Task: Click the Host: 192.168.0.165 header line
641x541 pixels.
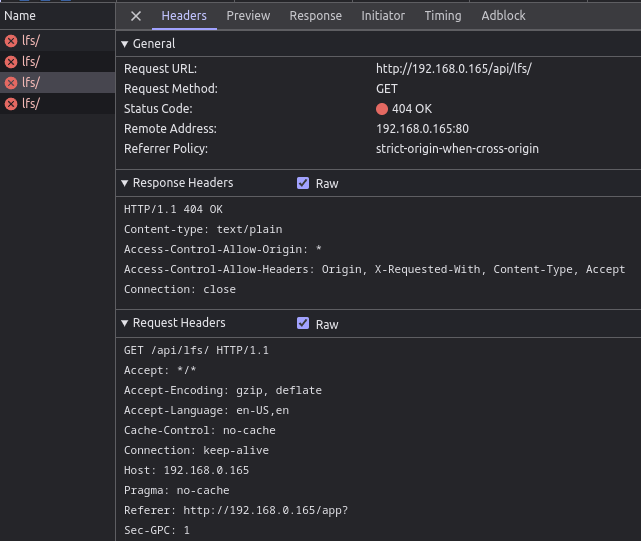Action: point(186,470)
